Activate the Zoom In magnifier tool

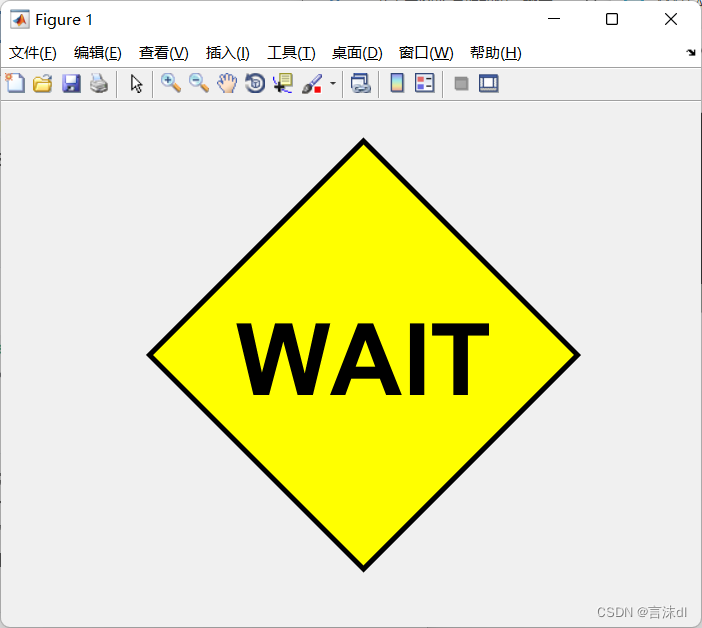pyautogui.click(x=171, y=83)
